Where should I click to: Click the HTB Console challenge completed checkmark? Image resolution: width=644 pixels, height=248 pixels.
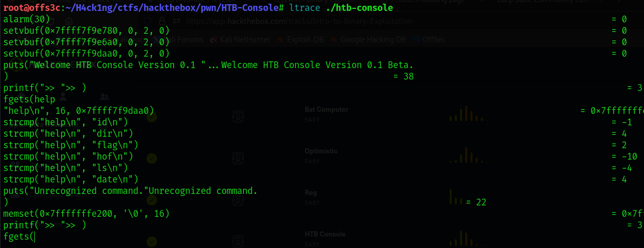[152, 242]
